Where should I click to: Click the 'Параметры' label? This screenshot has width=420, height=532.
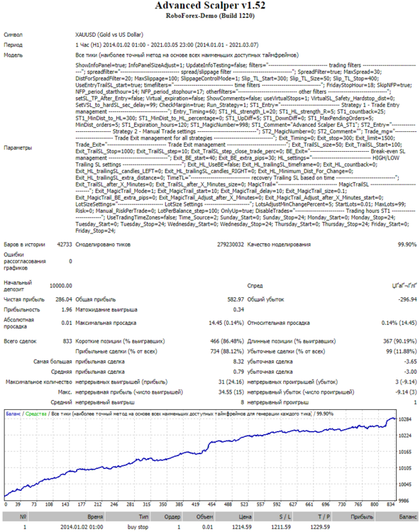pyautogui.click(x=18, y=148)
